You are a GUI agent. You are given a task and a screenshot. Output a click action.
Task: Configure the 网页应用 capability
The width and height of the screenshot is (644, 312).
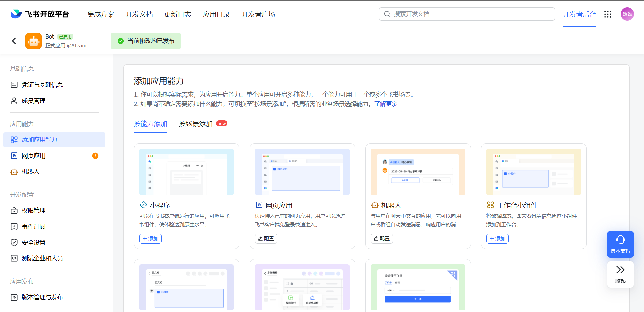point(266,239)
